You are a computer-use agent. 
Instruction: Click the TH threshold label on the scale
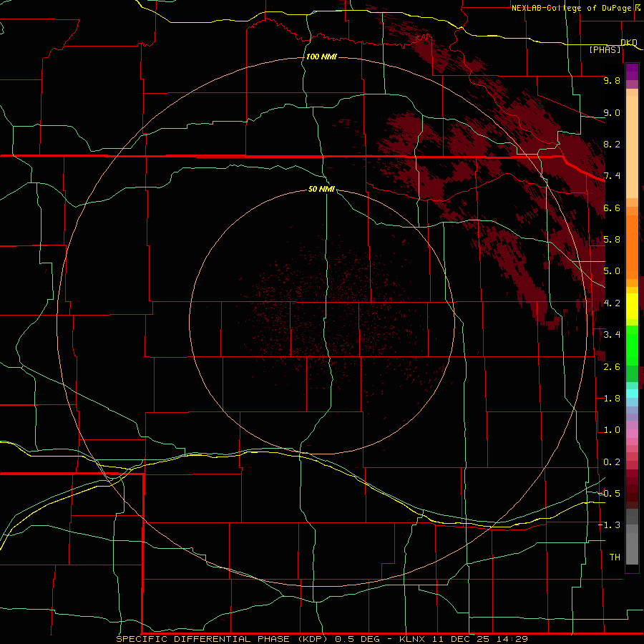pyautogui.click(x=615, y=557)
